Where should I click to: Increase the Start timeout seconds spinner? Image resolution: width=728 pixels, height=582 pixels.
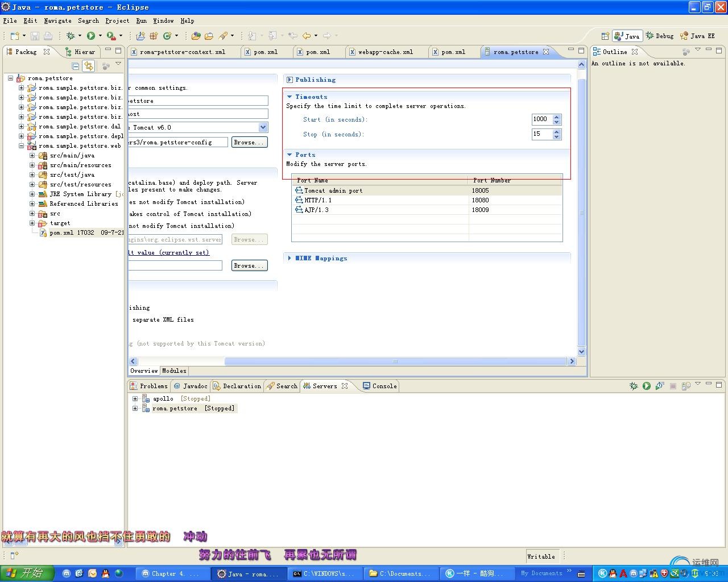click(x=557, y=117)
